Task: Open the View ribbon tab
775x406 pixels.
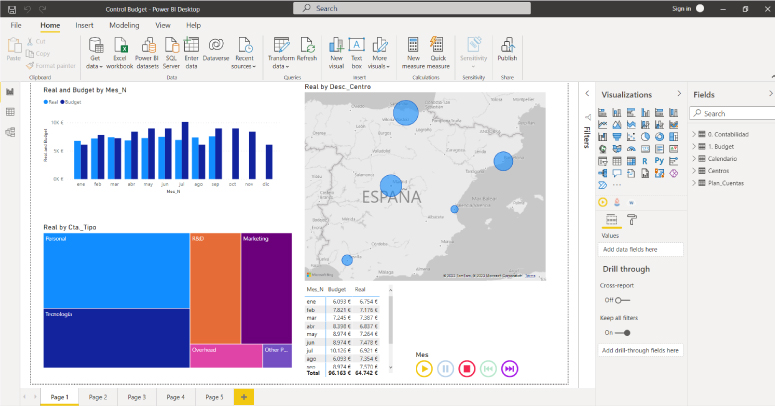Action: click(x=163, y=25)
